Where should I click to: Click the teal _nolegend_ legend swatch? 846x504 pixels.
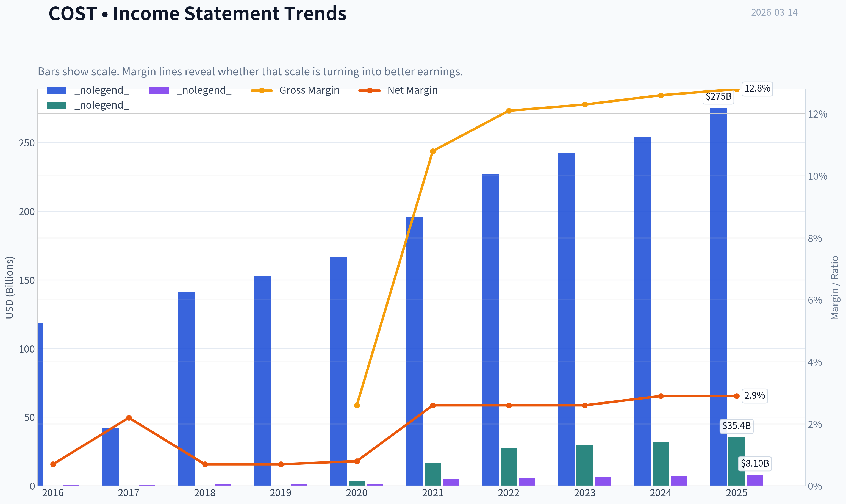[x=56, y=105]
